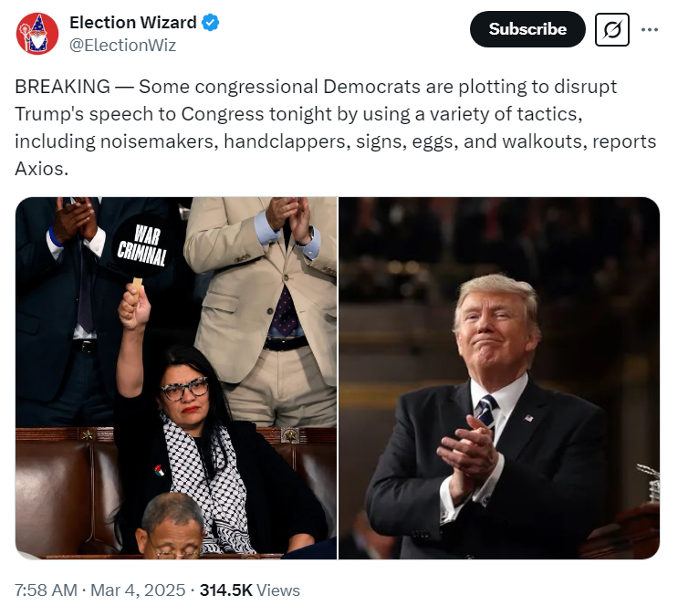Visit the @ElectionWiz handle link
The width and height of the screenshot is (678, 616).
pyautogui.click(x=123, y=45)
